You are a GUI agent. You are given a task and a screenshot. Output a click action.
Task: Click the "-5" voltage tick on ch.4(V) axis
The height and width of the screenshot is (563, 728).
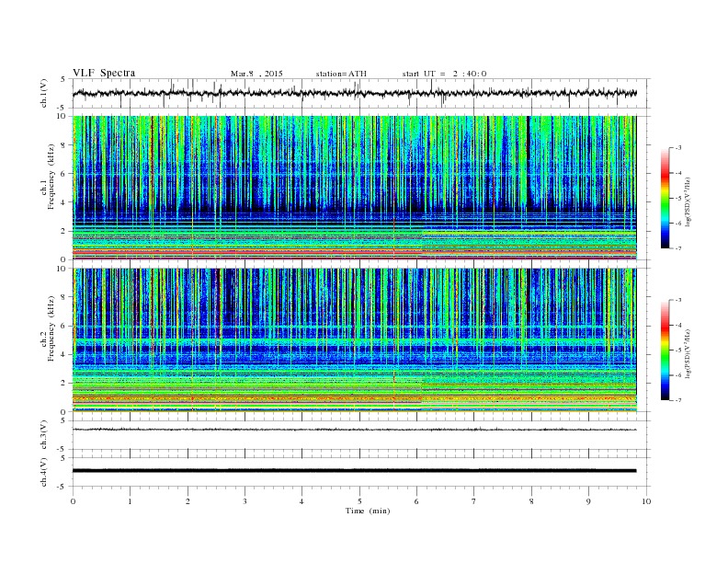tap(62, 487)
